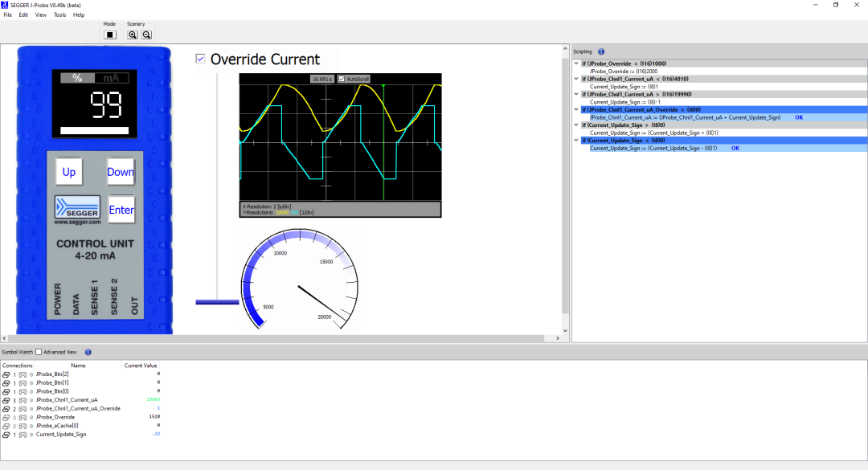Zoom out the scenery
868x470 pixels.
pos(147,35)
